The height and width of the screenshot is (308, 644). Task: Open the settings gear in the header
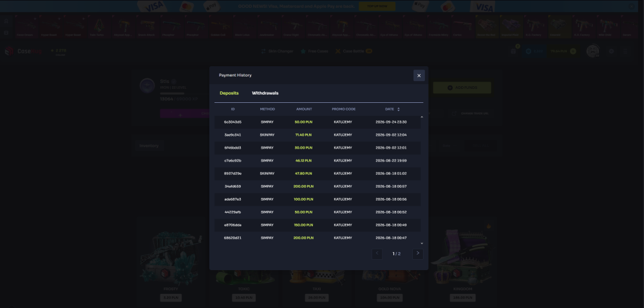coord(612,51)
